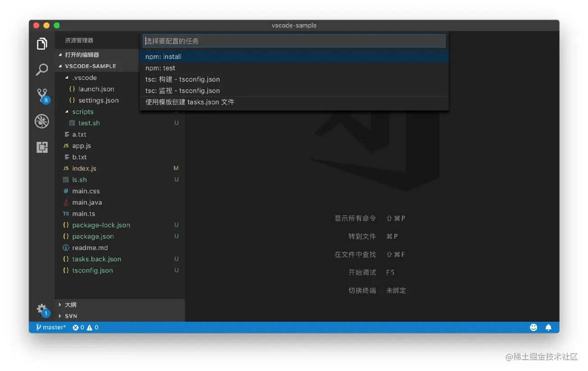Viewport: 588px width, 371px height.
Task: Click the 选择要配置的任务 input box
Action: (294, 41)
